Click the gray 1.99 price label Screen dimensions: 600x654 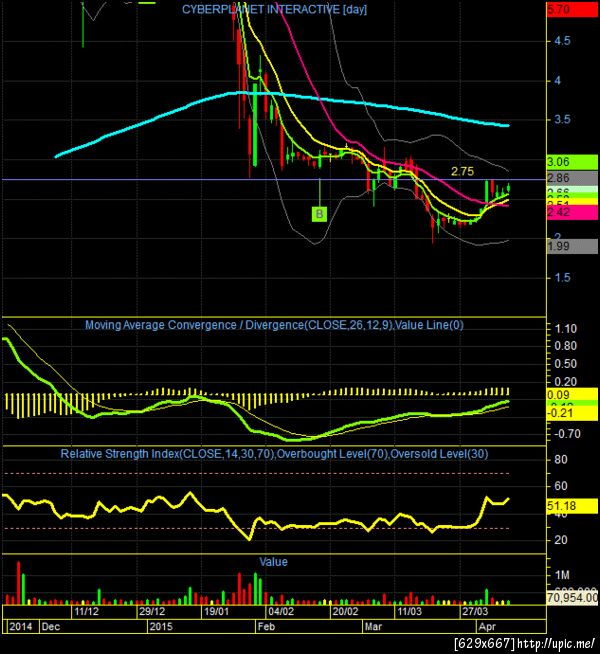pyautogui.click(x=572, y=246)
